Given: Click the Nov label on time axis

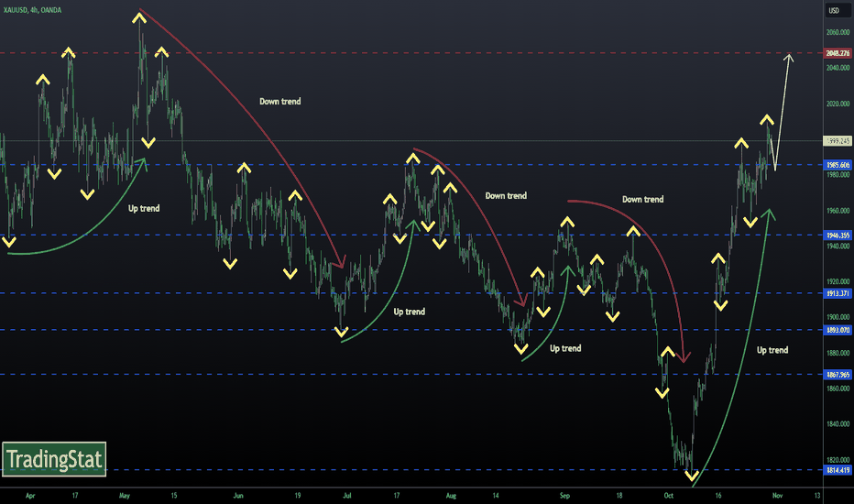Looking at the screenshot, I should (x=777, y=495).
